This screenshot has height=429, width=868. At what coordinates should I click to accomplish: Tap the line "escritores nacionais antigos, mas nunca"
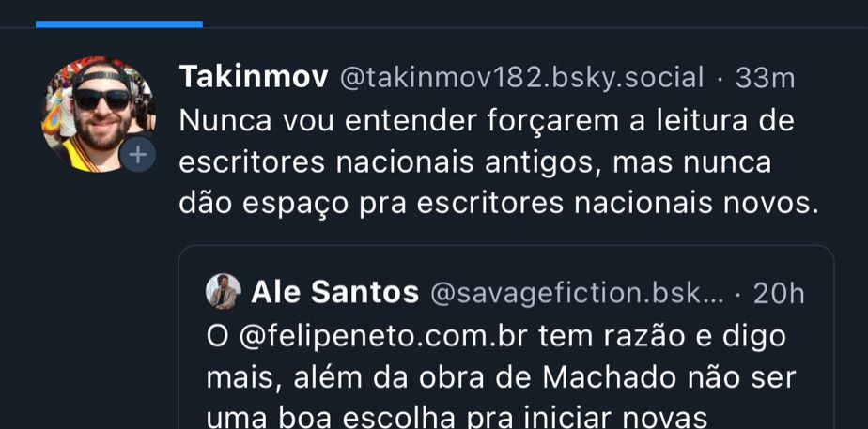pos(475,163)
